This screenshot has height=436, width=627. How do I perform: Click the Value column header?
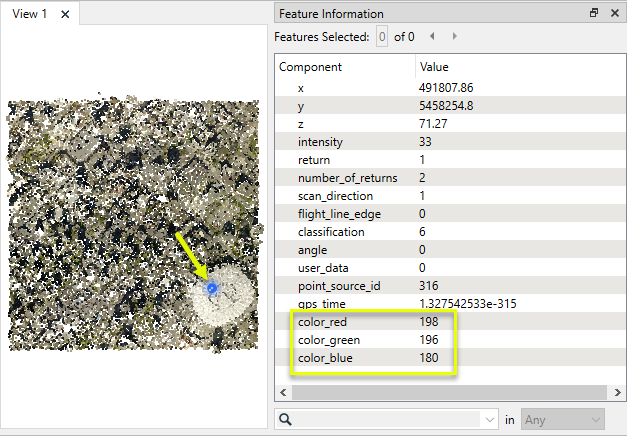(x=435, y=67)
